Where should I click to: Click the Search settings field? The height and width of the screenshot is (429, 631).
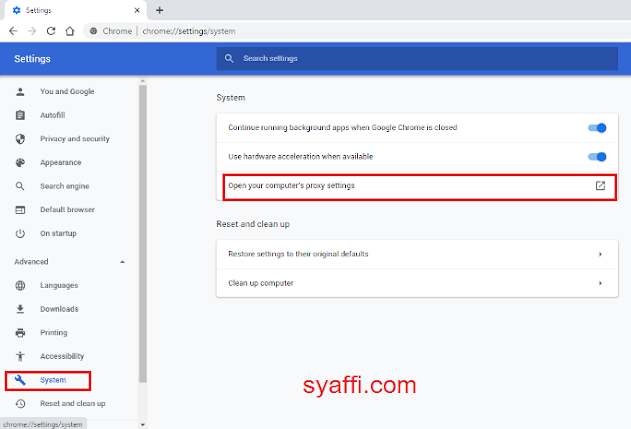tap(417, 58)
